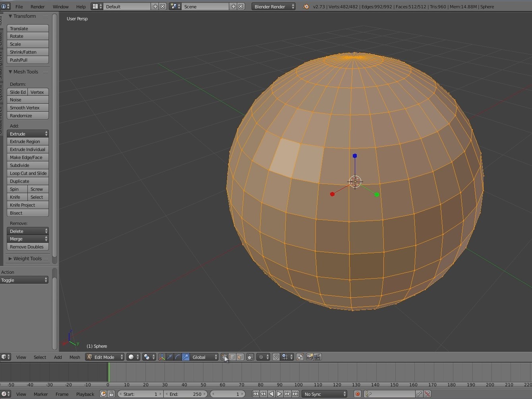Switch to vertex select mode
This screenshot has height=399, width=532.
pyautogui.click(x=224, y=357)
